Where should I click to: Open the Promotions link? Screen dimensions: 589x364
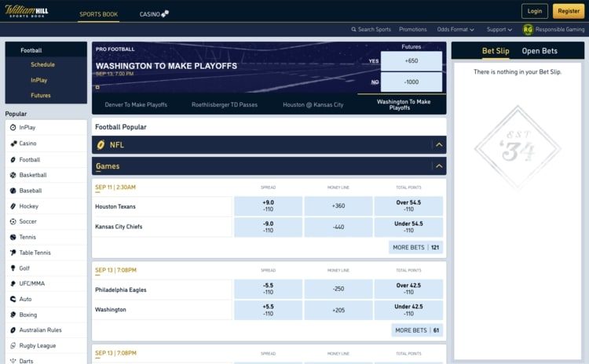click(x=413, y=29)
